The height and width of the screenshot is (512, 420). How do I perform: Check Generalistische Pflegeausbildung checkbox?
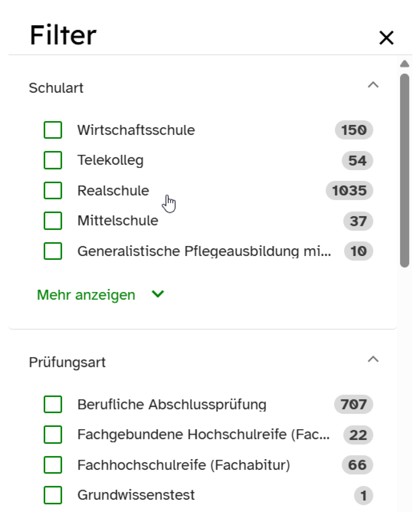pos(53,251)
